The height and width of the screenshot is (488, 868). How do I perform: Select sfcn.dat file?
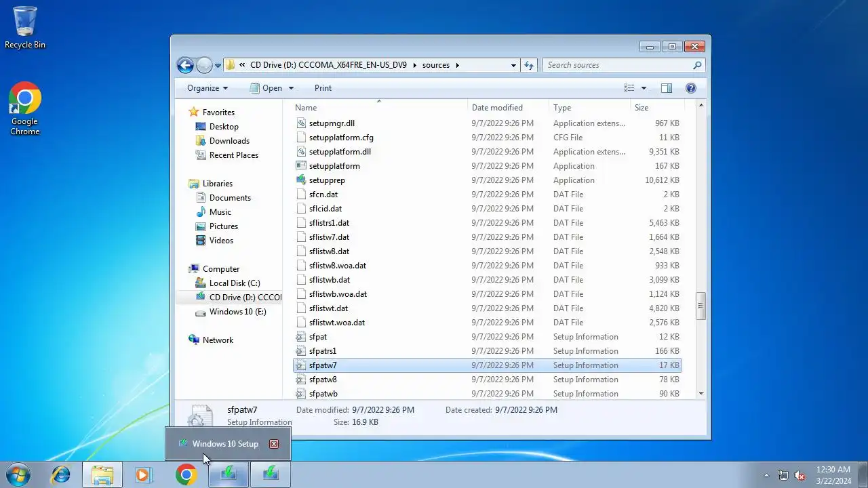[x=323, y=195]
